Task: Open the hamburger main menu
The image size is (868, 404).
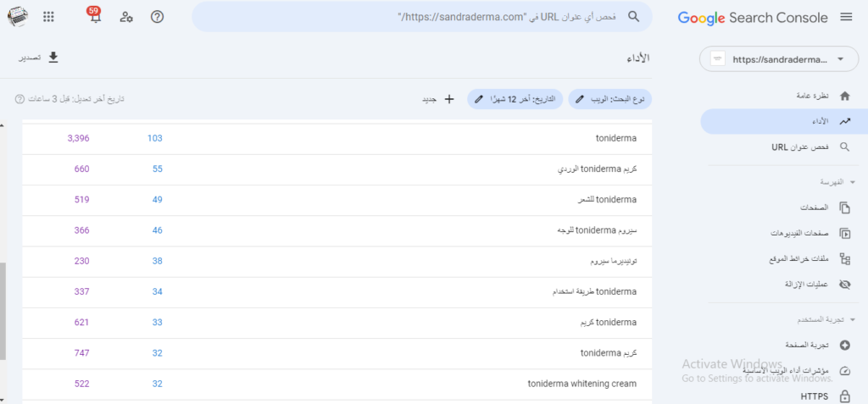Action: tap(846, 17)
